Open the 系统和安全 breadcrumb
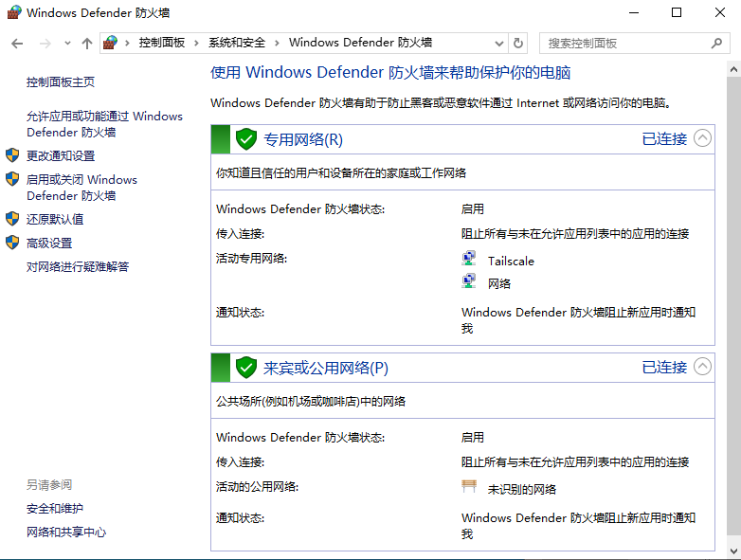 pos(237,43)
